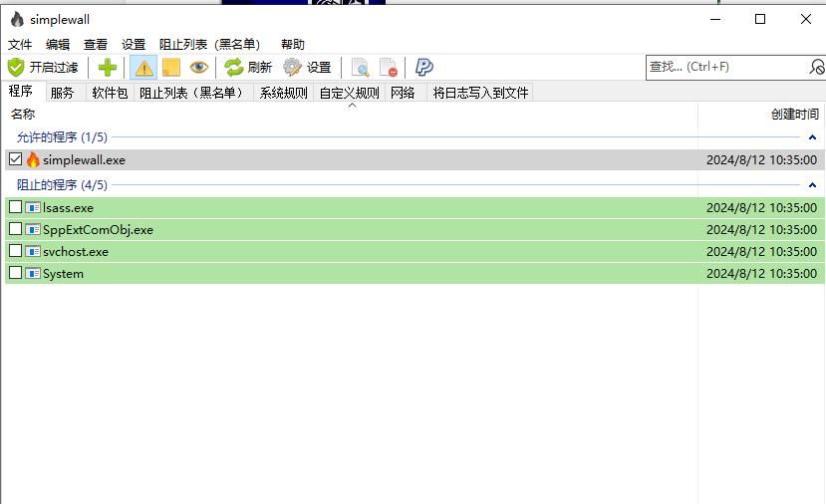Toggle the eye icon in toolbar

(x=199, y=68)
